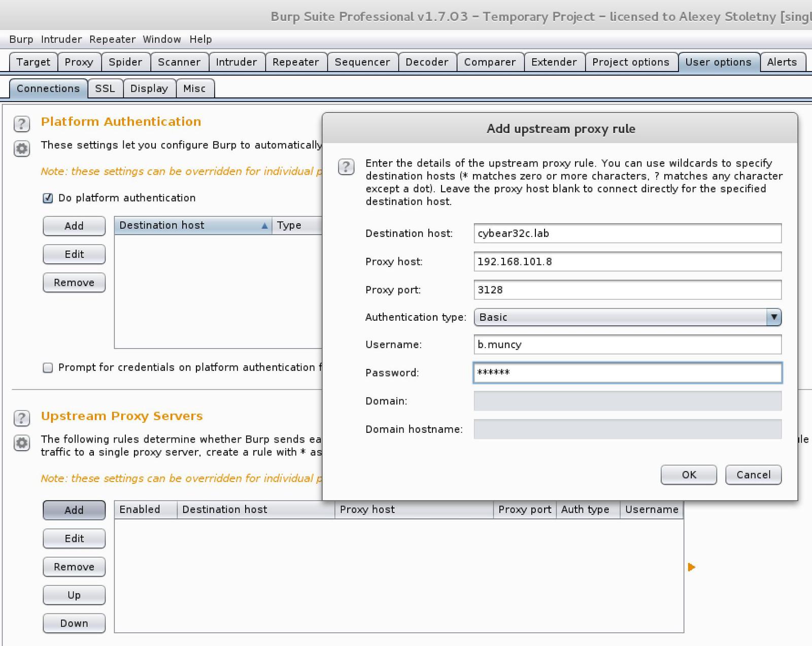Open Platform Authentication gear settings icon
Image resolution: width=812 pixels, height=646 pixels.
(x=21, y=149)
